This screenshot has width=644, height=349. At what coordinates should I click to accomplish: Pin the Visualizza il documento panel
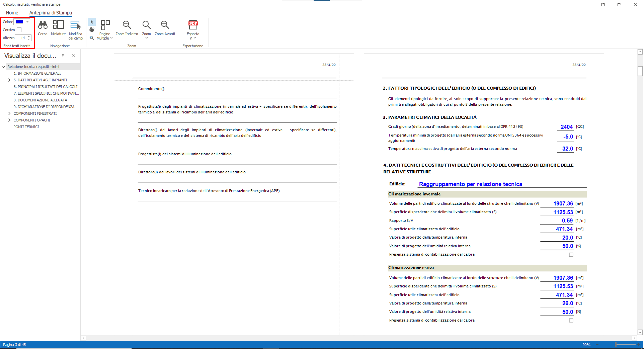coord(63,56)
